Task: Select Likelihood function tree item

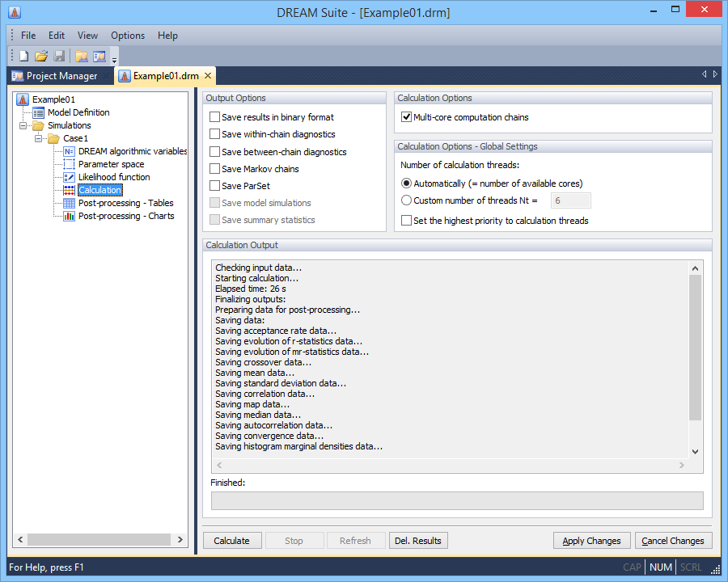Action: (114, 177)
